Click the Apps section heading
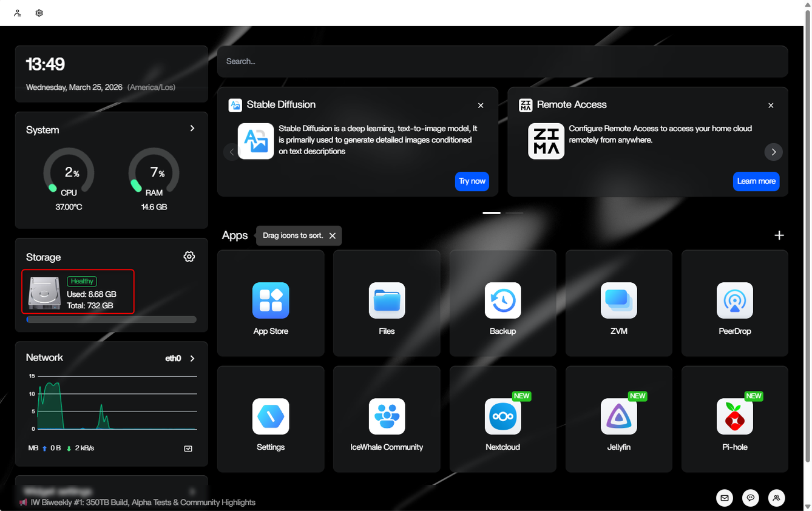 click(235, 235)
